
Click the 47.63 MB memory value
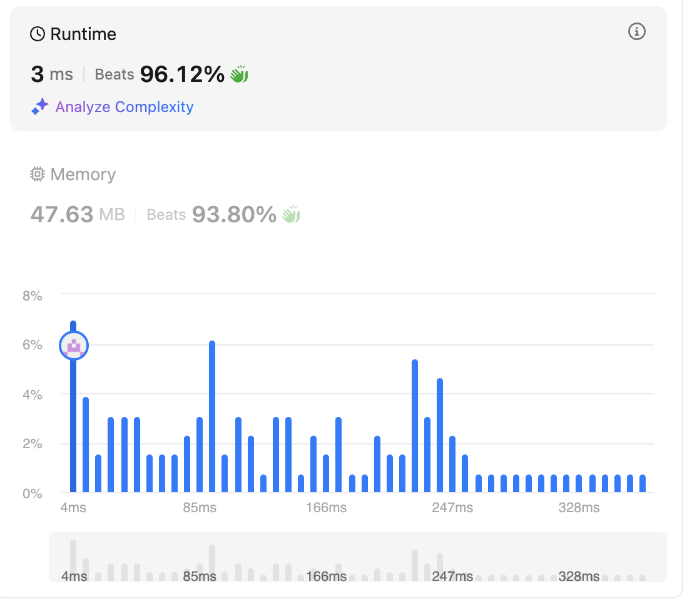[78, 215]
